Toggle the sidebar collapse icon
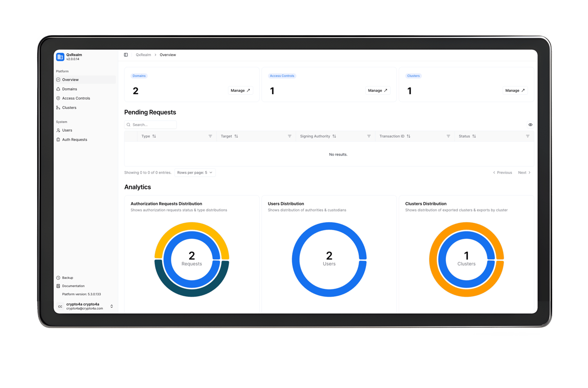This screenshot has height=388, width=588. [x=126, y=55]
